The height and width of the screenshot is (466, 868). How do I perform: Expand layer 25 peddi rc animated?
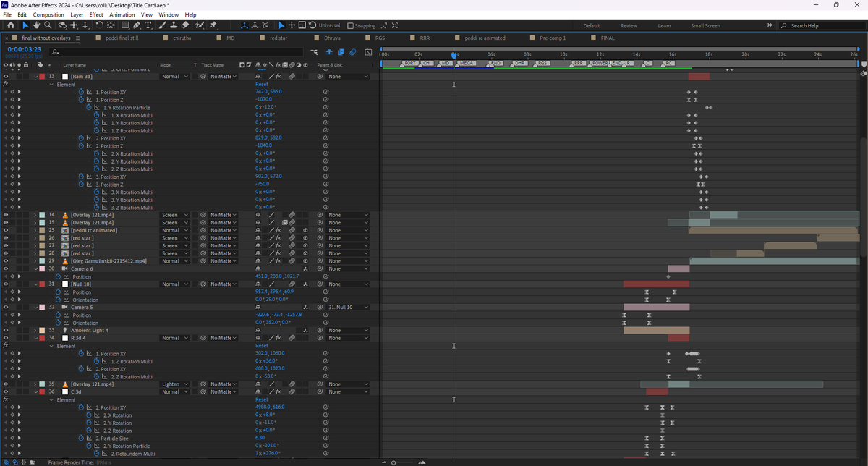click(x=35, y=230)
